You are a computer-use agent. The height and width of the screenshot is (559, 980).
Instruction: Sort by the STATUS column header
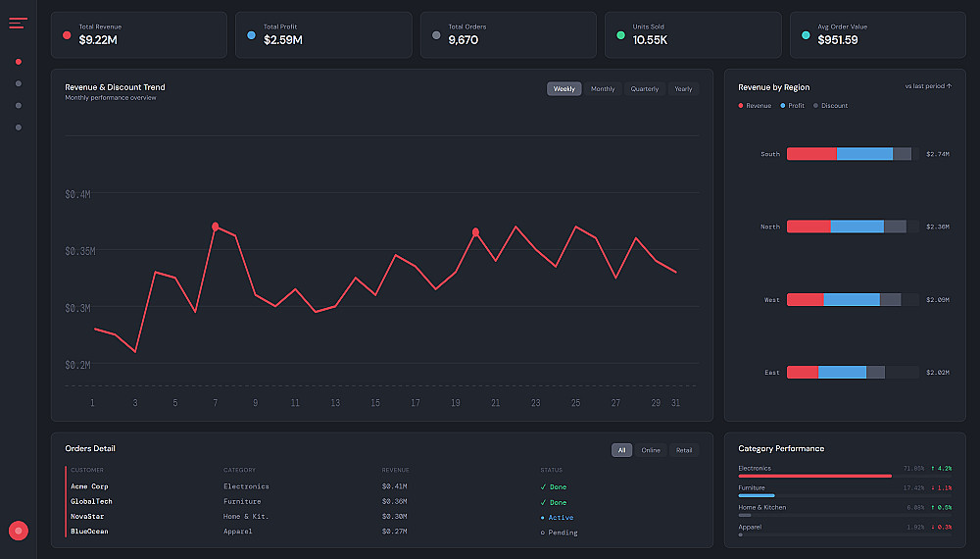pyautogui.click(x=551, y=470)
